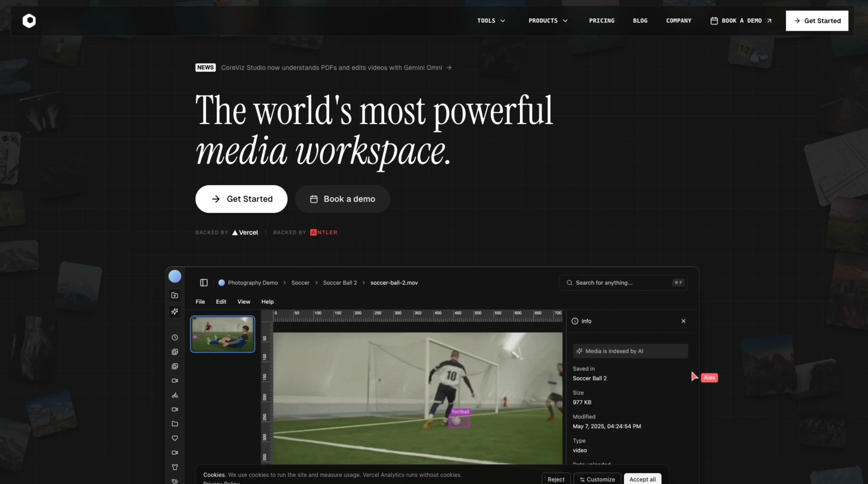The width and height of the screenshot is (868, 484).
Task: Customize cookie settings
Action: point(597,479)
